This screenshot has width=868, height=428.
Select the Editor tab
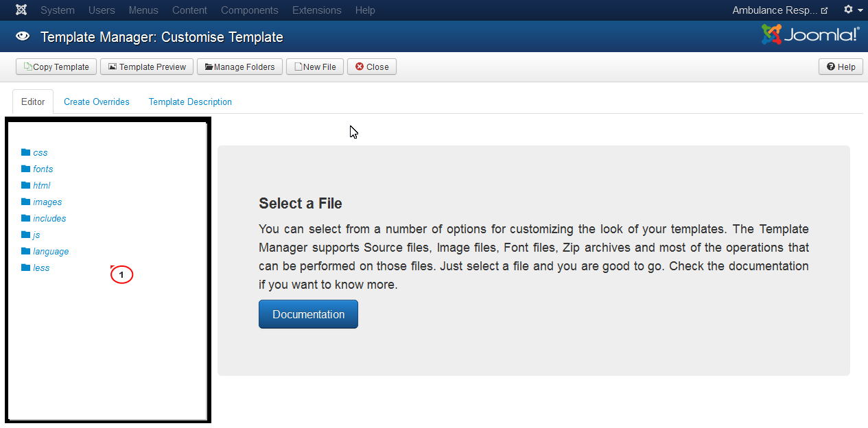33,102
